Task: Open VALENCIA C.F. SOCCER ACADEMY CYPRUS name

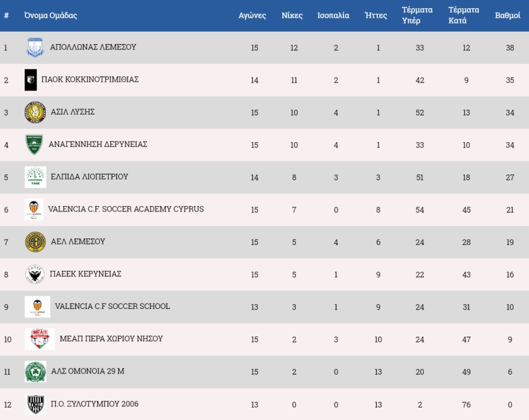Action: [126, 209]
